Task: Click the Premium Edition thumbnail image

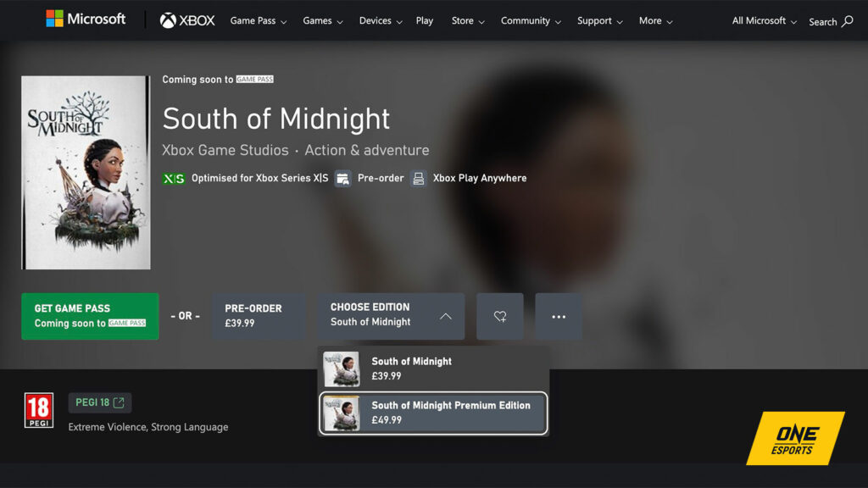Action: (x=341, y=413)
